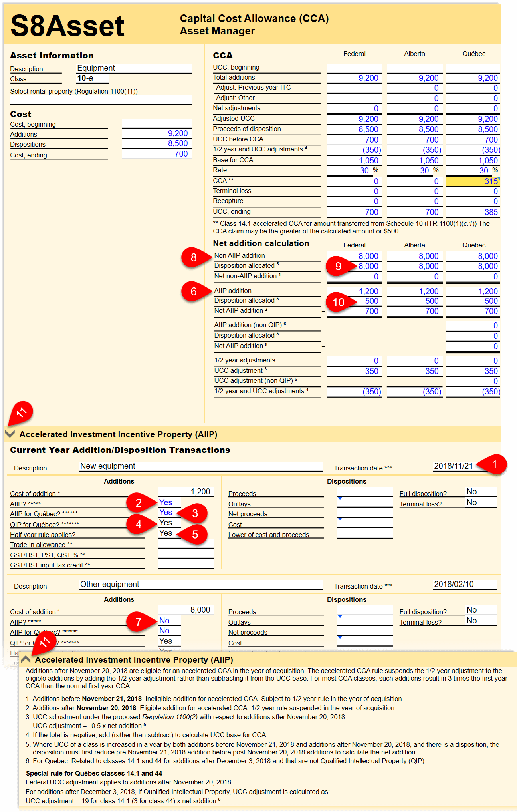Select the Class field showing 10-a
This screenshot has height=812, width=517.
92,78
